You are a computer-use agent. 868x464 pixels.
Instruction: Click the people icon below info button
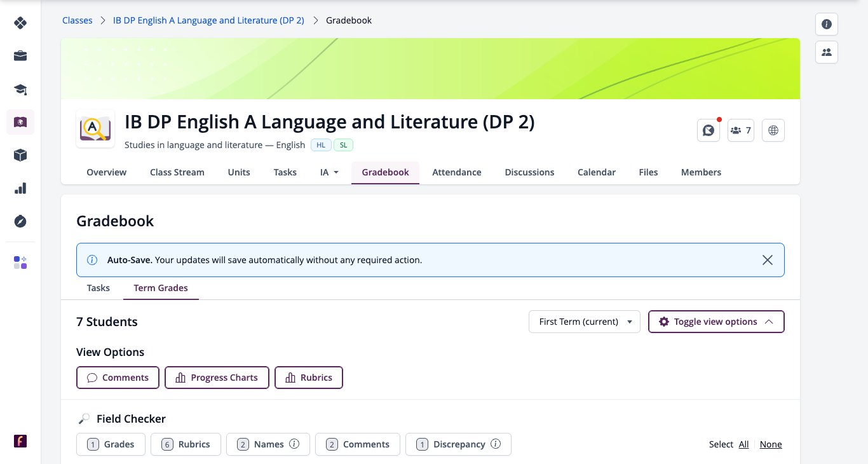[827, 52]
